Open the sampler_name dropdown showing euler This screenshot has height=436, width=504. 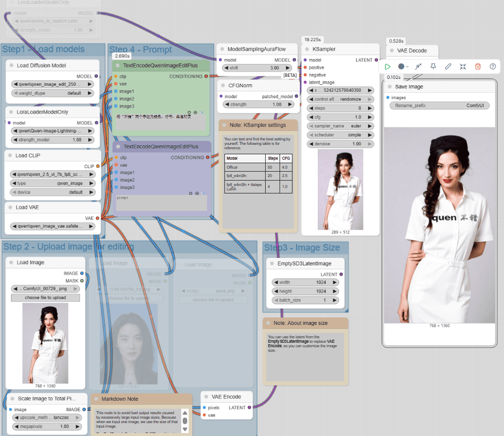coord(341,126)
